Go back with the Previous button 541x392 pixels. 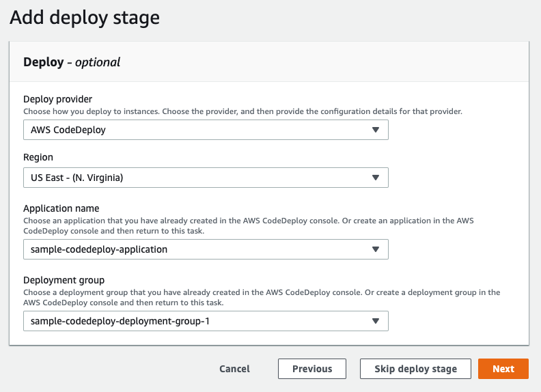tap(312, 369)
